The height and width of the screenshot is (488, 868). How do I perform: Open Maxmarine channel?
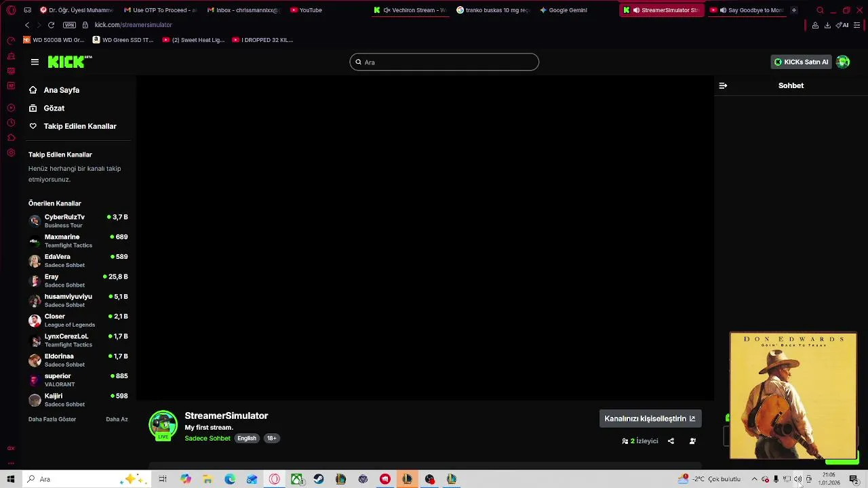pyautogui.click(x=79, y=241)
